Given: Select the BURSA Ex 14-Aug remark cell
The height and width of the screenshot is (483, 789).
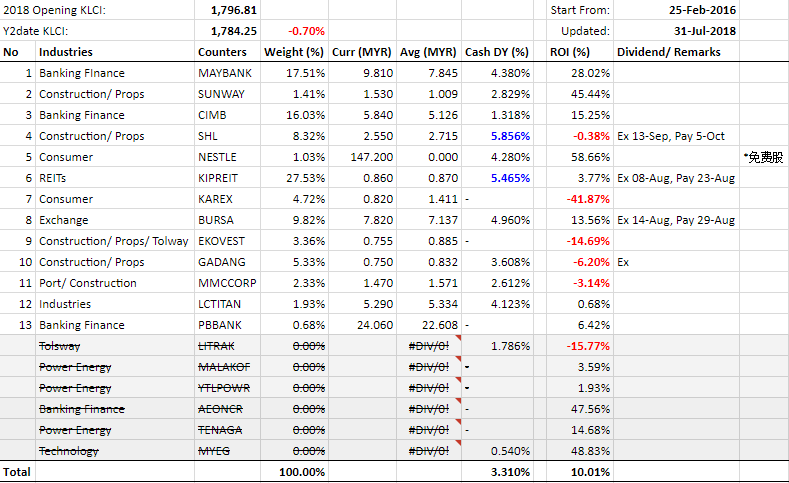Looking at the screenshot, I should [x=676, y=220].
